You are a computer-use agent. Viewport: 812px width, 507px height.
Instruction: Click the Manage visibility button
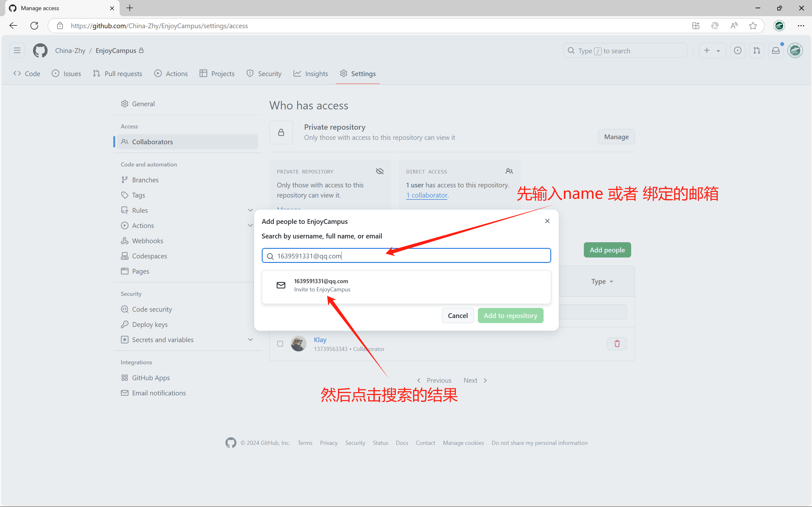(x=617, y=137)
